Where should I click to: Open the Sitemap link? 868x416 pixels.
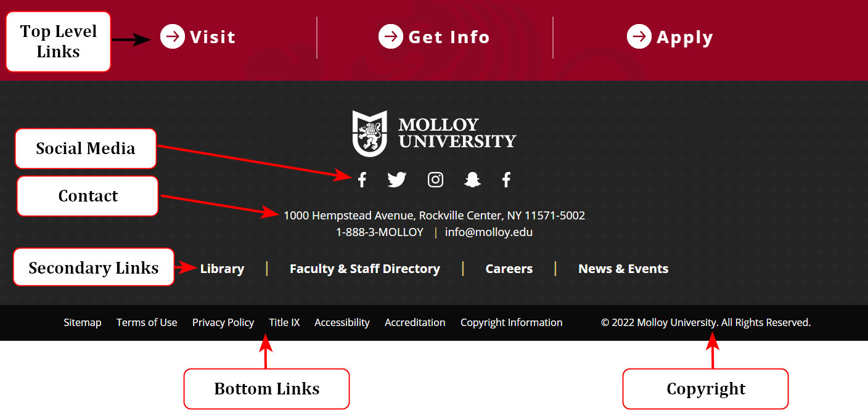click(x=83, y=322)
